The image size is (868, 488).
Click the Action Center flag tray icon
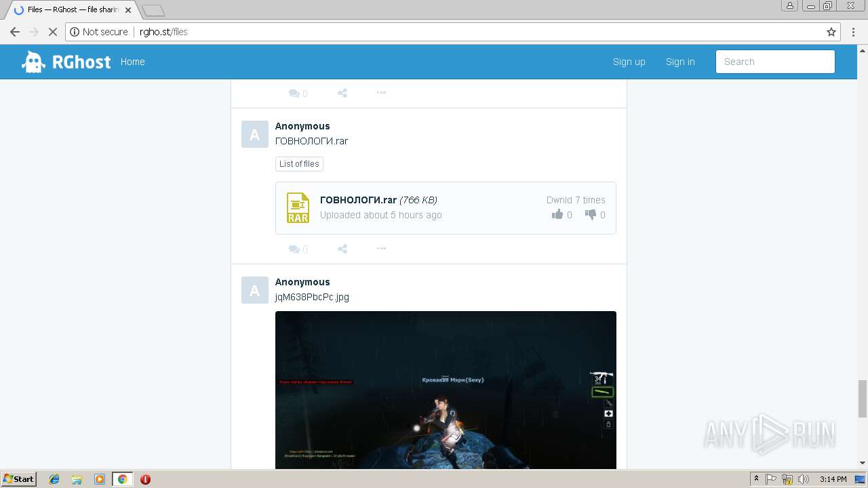(771, 479)
